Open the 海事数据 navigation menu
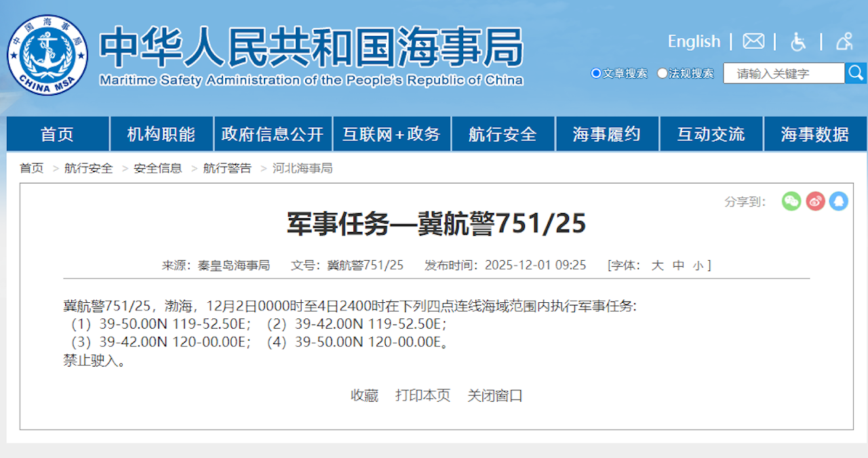This screenshot has width=868, height=458. coord(814,134)
